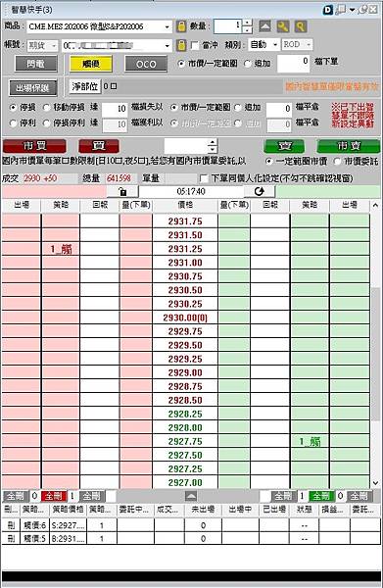This screenshot has width=383, height=588.
Task: Click the stop-loss 檔平倉 input field
Action: pos(279,109)
